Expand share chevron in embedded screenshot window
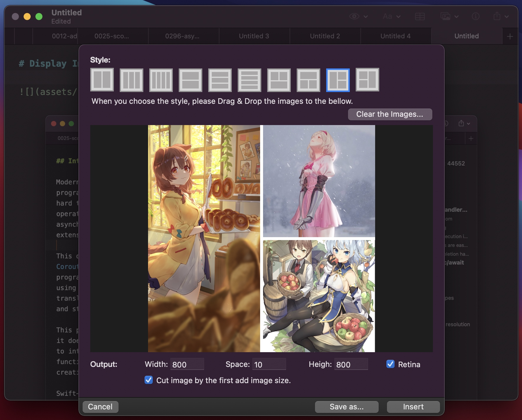 (469, 124)
